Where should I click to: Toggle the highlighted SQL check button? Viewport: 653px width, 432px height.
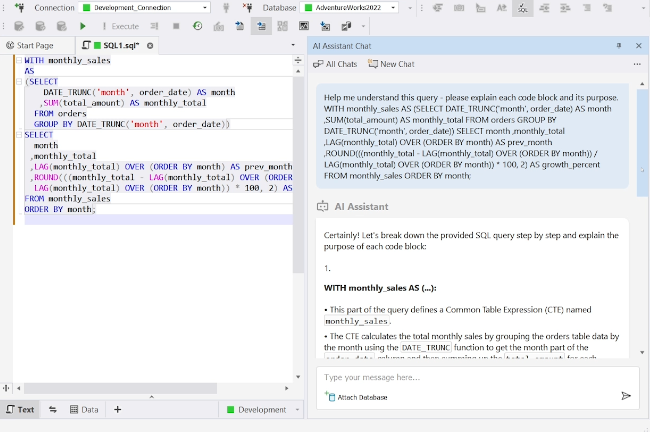tap(523, 8)
